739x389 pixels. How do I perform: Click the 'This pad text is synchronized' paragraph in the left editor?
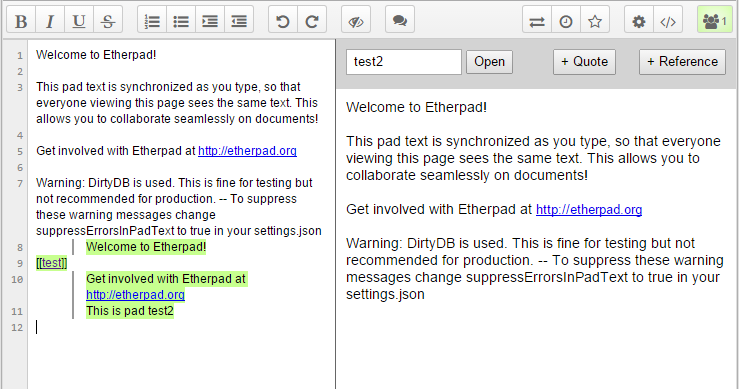[x=177, y=103]
